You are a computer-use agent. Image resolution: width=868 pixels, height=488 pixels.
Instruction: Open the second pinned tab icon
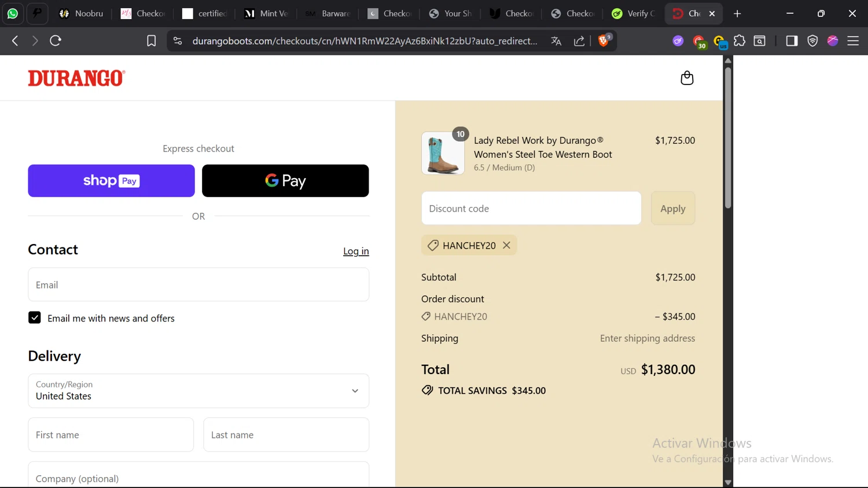[38, 13]
